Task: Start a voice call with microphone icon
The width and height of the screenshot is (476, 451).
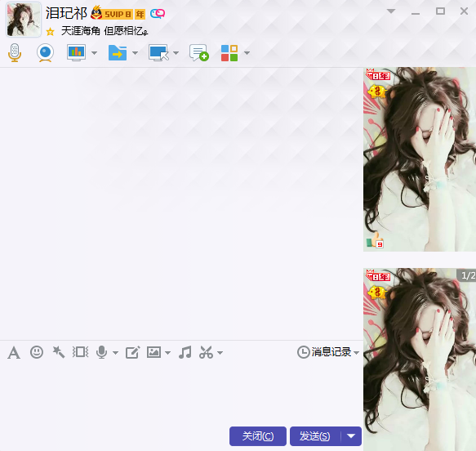Action: click(14, 53)
